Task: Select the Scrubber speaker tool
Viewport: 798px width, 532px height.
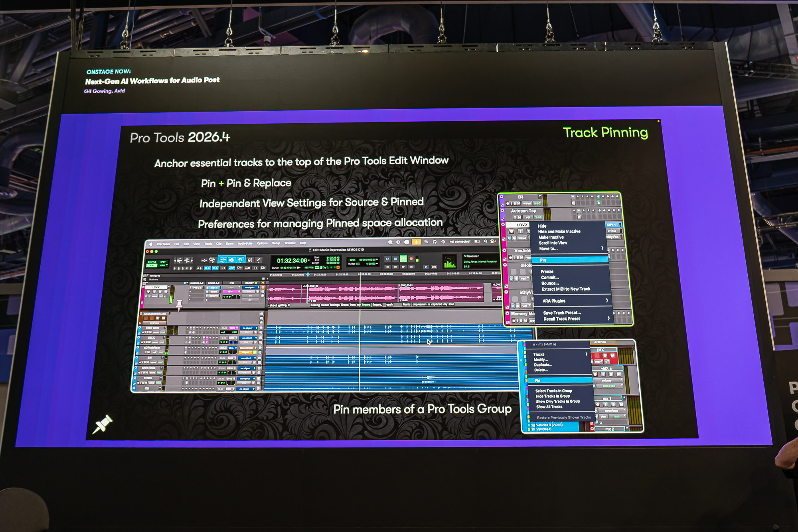Action: pos(250,260)
